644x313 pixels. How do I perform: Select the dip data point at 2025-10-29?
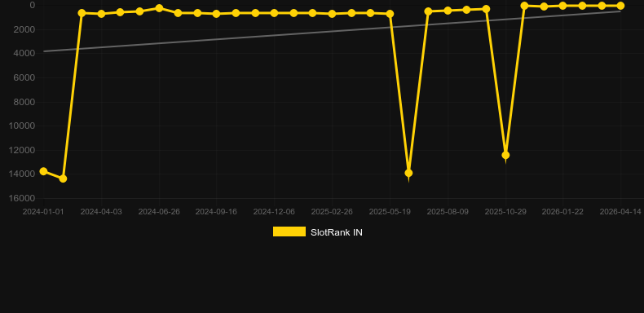(505, 155)
